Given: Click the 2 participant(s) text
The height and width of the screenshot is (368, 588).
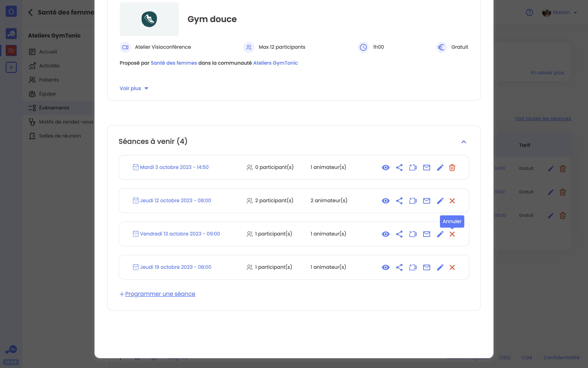Looking at the screenshot, I should [x=274, y=200].
